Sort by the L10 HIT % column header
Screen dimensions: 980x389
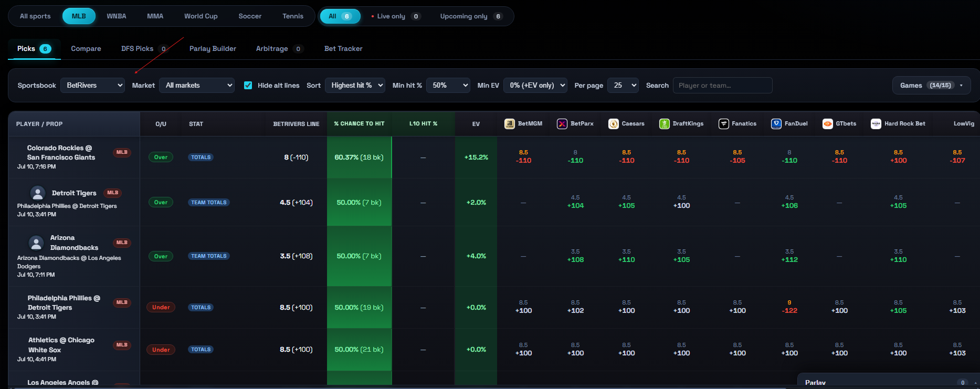click(423, 124)
